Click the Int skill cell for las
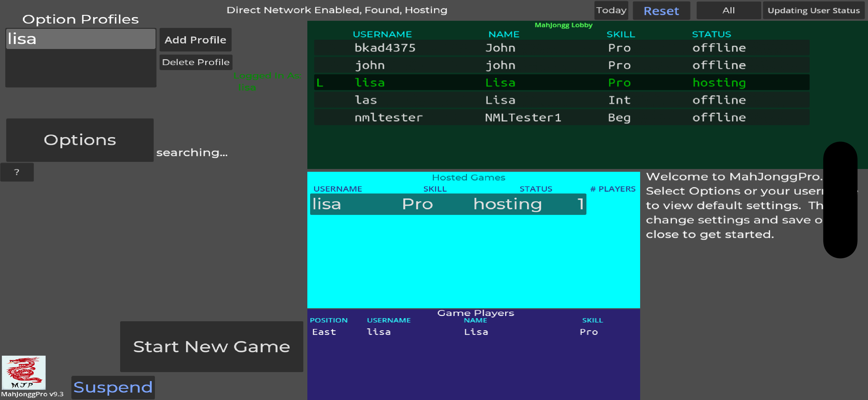The width and height of the screenshot is (868, 400). click(619, 100)
